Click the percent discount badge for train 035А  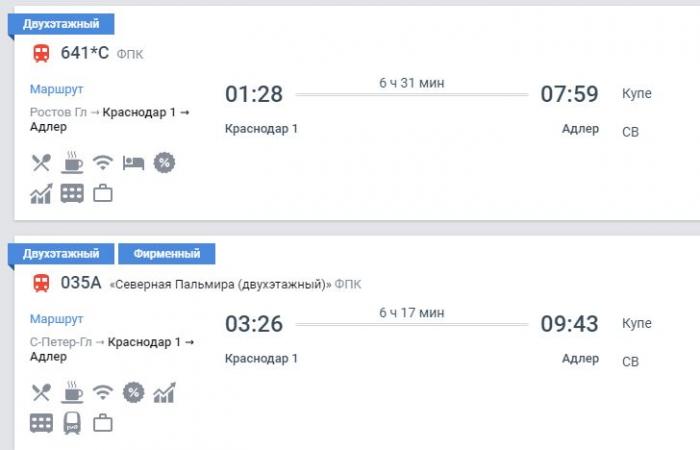tap(133, 392)
